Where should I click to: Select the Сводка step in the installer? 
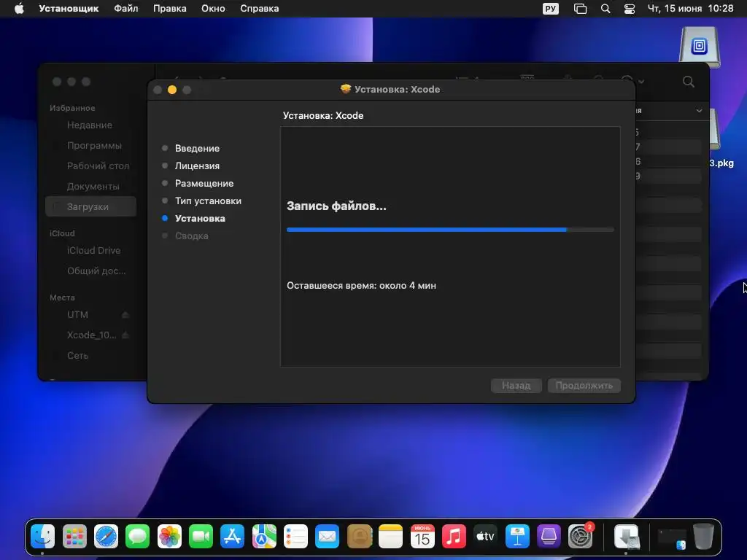click(192, 236)
